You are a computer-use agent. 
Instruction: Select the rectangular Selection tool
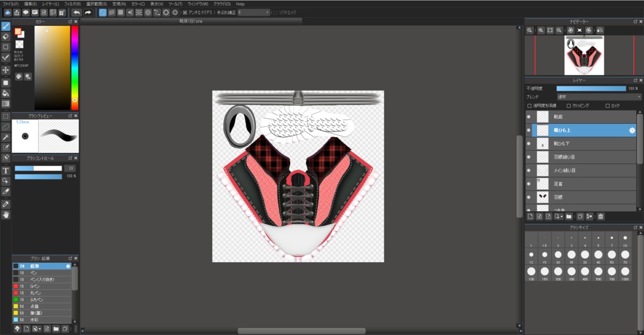[6, 117]
